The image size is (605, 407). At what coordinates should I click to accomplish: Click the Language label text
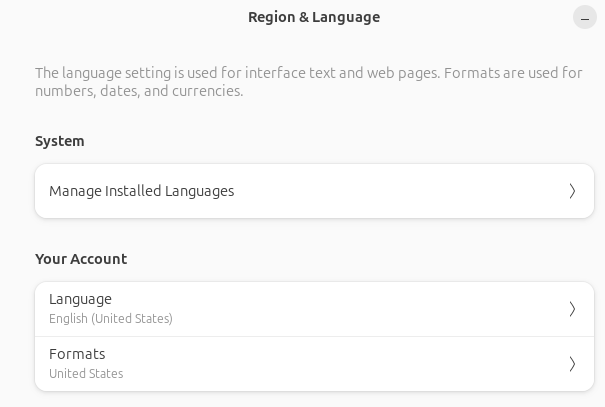(x=80, y=299)
